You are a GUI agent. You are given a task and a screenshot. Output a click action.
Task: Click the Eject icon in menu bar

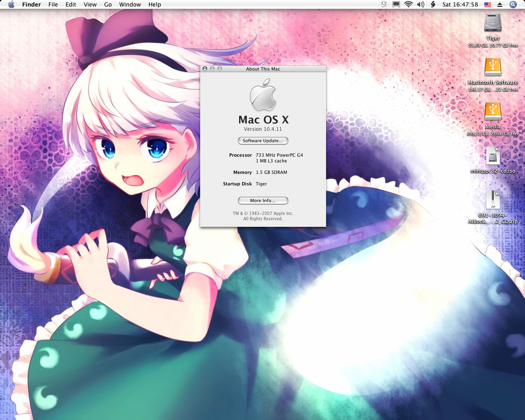(500, 5)
